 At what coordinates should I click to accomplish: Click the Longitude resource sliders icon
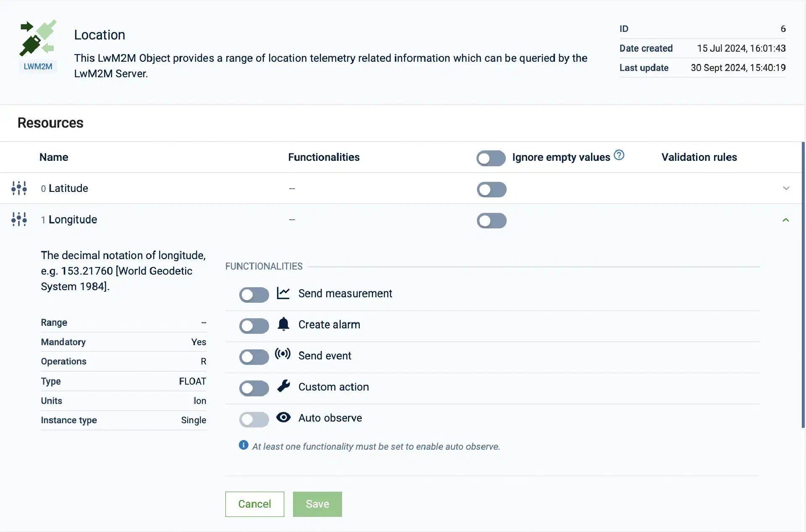(x=19, y=219)
